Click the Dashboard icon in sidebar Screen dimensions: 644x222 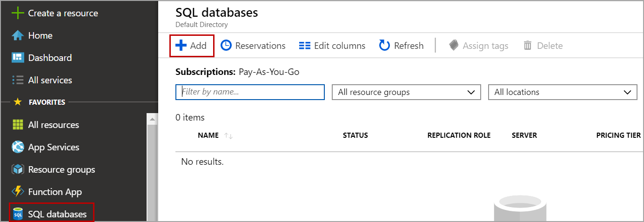[x=18, y=58]
